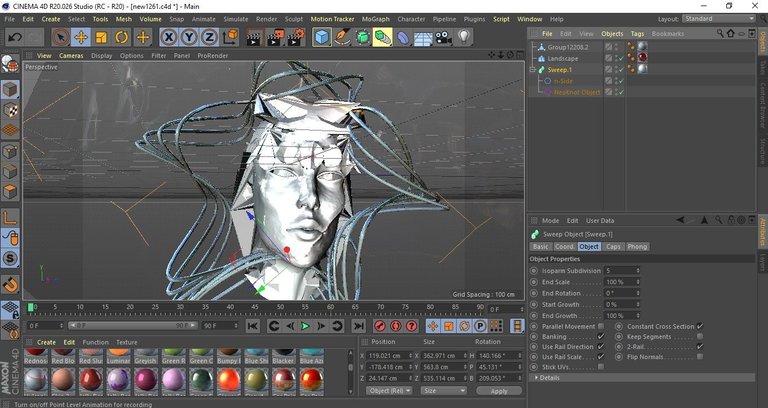Toggle Point Level Animation button
Viewport: 768px width, 408px height.
click(496, 326)
